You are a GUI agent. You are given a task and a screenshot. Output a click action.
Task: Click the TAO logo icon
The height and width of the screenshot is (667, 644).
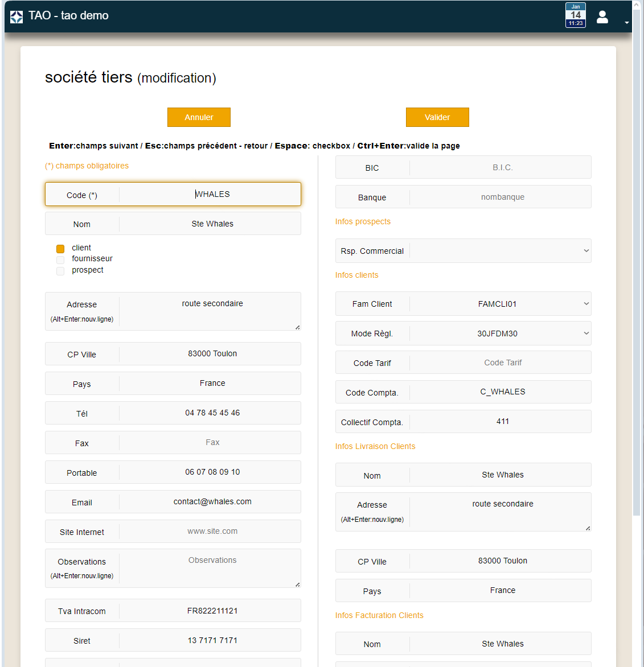(x=17, y=17)
